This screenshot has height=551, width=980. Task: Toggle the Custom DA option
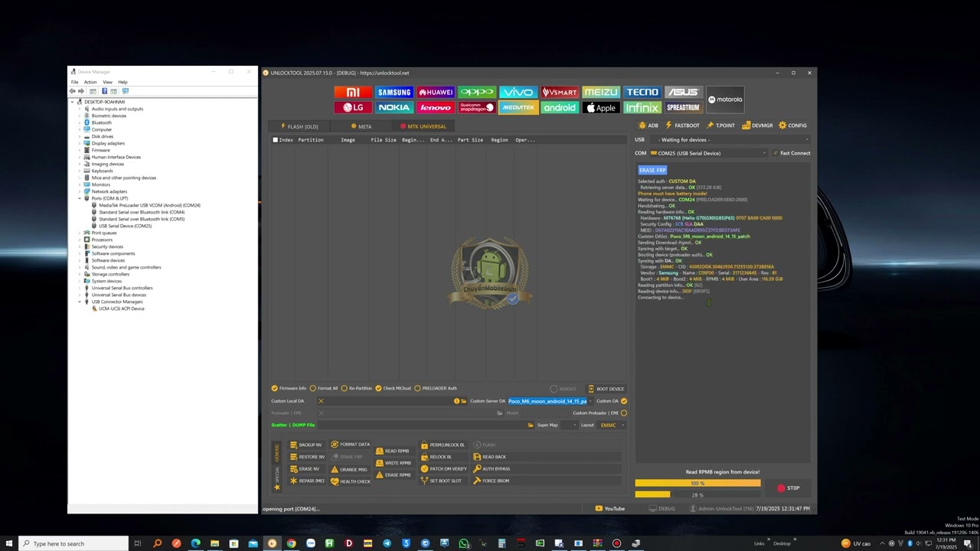pyautogui.click(x=624, y=401)
